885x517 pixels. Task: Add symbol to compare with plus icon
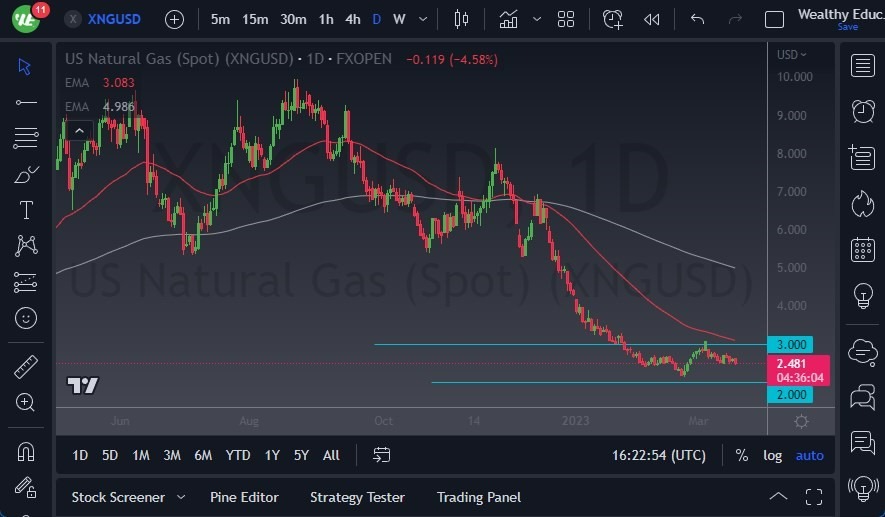174,20
